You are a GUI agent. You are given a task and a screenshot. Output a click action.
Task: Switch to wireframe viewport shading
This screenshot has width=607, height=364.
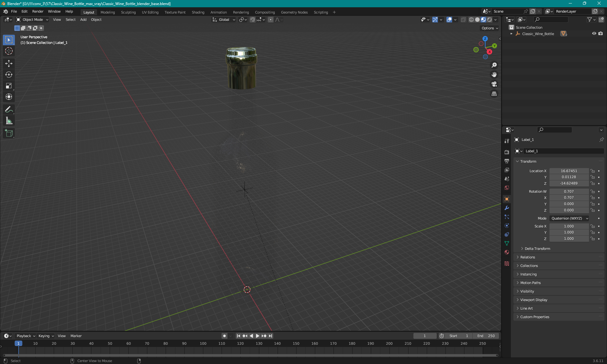coord(471,20)
